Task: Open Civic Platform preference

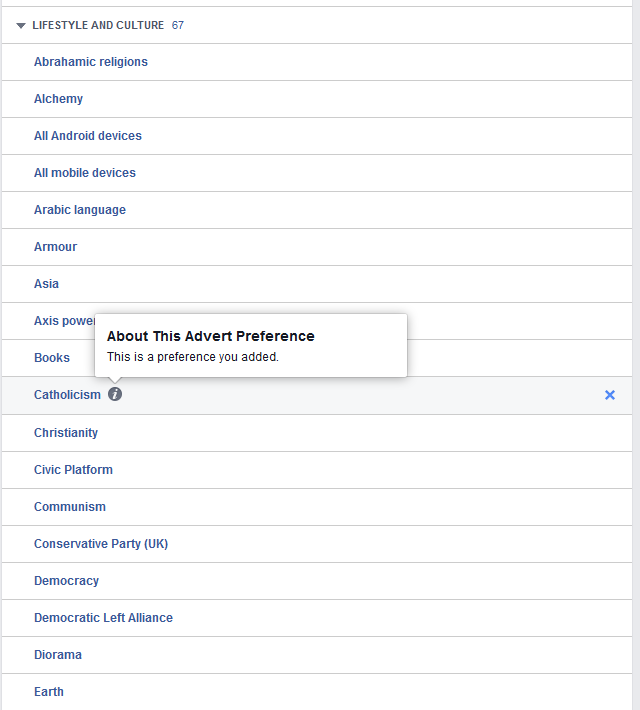Action: click(73, 470)
